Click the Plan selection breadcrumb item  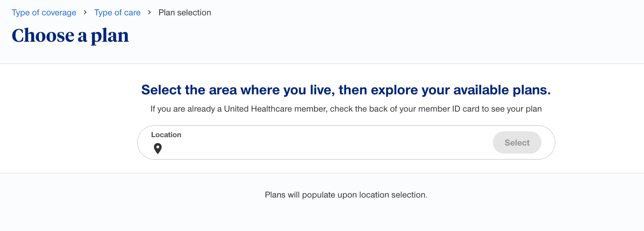tap(185, 13)
